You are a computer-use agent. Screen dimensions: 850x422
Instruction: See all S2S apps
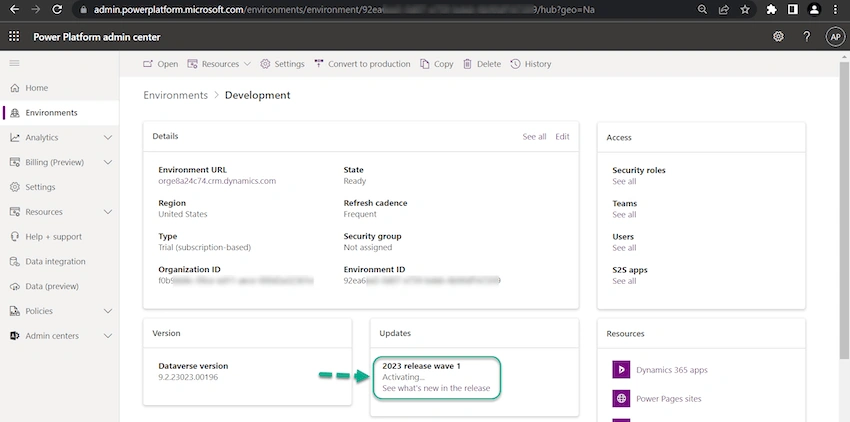coord(624,281)
